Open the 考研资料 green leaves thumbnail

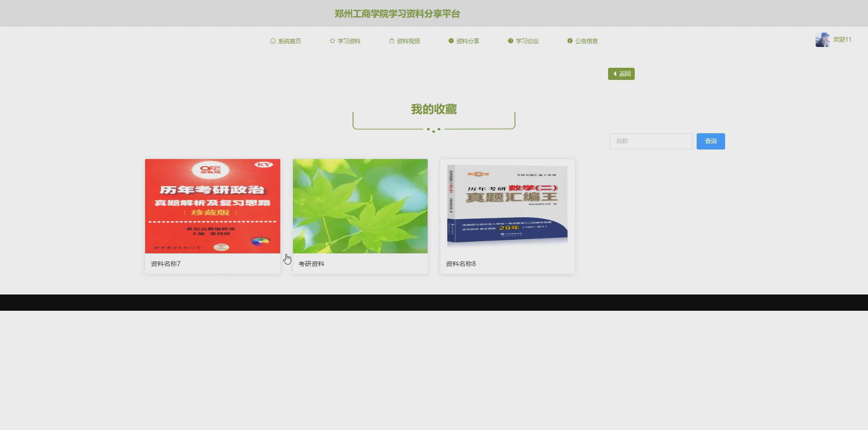tap(360, 206)
